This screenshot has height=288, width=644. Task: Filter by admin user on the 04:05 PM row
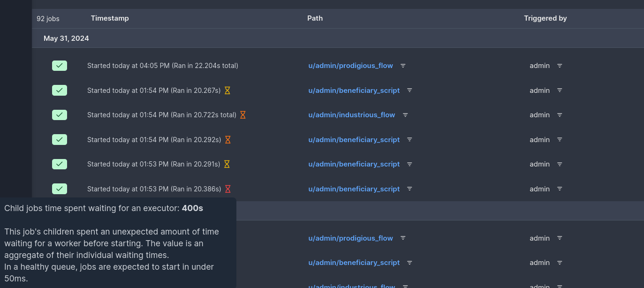point(560,66)
